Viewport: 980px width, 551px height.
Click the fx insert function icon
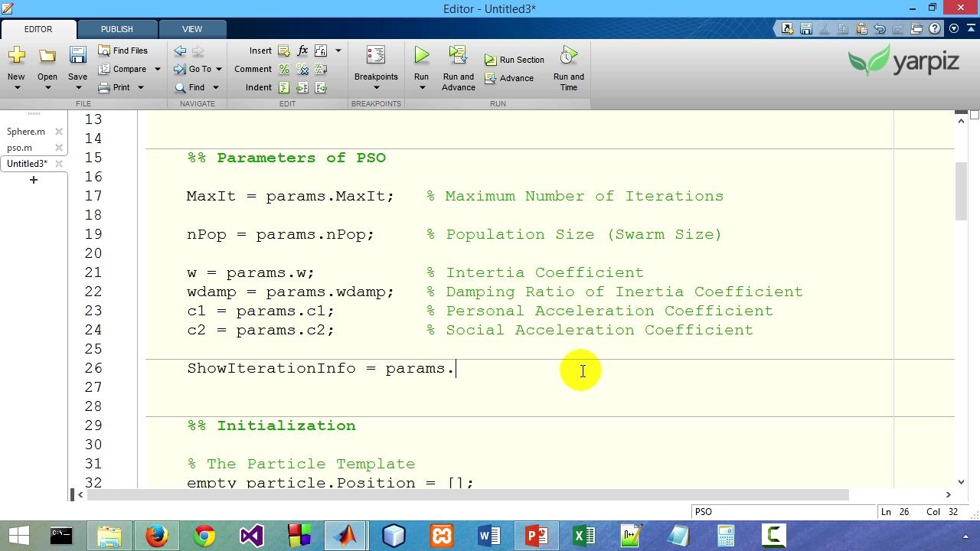point(302,51)
